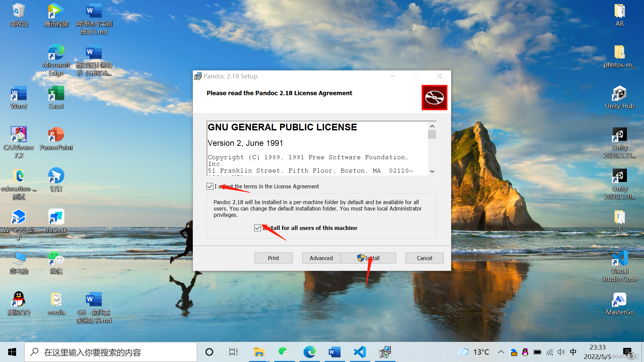Show hidden system tray icons chevron
Image resolution: width=644 pixels, height=362 pixels.
(x=501, y=352)
